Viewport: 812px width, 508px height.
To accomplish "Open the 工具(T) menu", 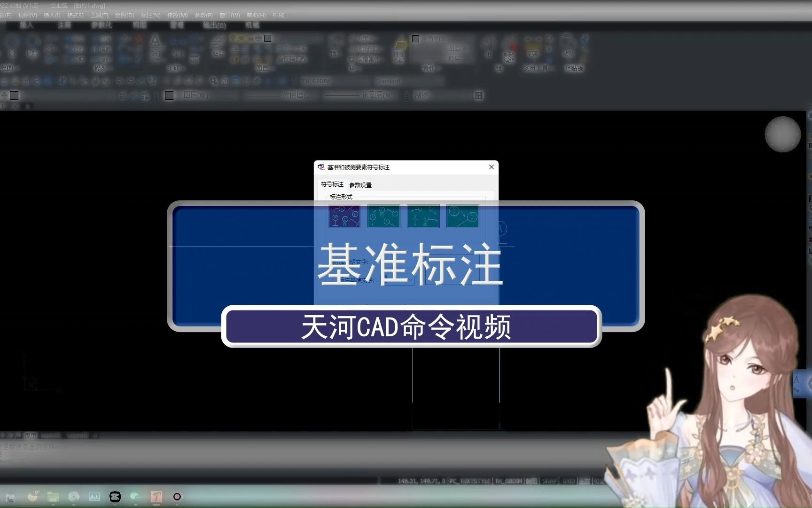I will pyautogui.click(x=99, y=15).
